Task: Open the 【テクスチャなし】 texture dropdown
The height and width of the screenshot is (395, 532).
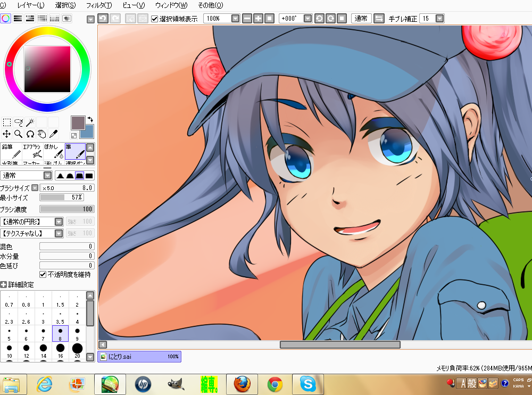Action: [x=59, y=233]
